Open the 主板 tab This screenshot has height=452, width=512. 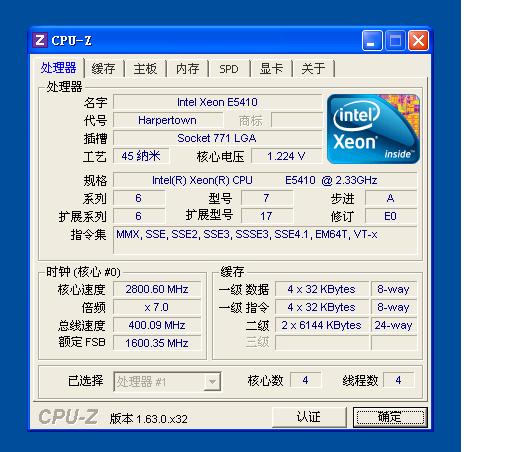tap(145, 69)
